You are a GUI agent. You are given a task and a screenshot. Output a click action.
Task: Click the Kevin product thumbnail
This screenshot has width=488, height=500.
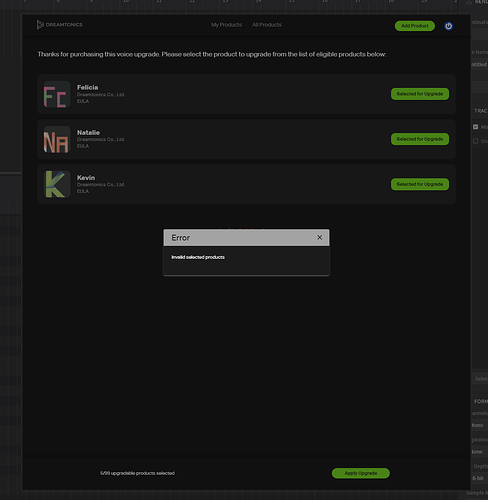57,184
